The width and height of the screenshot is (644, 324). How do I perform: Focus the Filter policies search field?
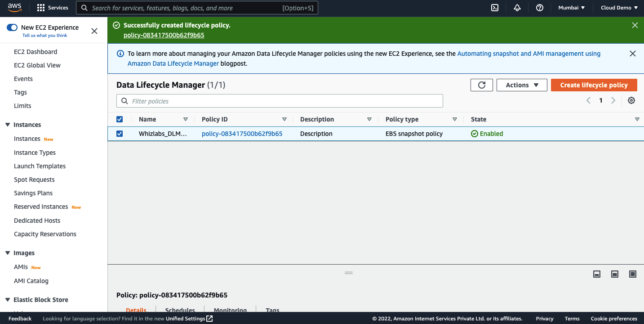click(x=280, y=101)
